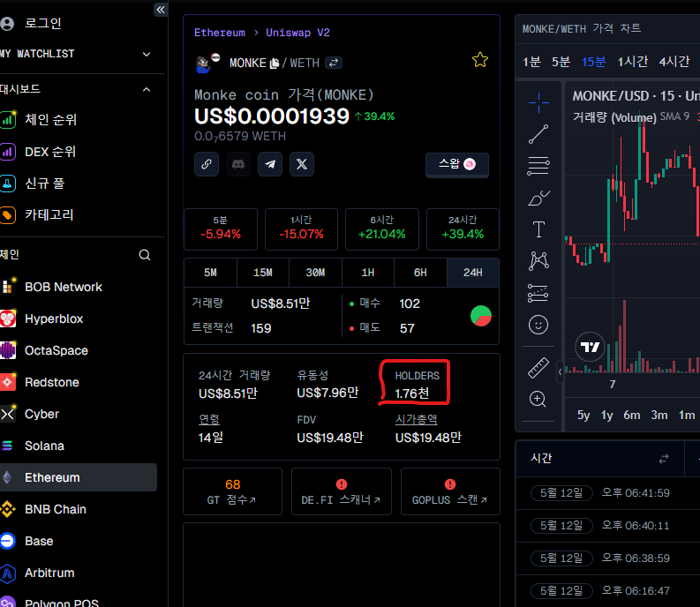Copy the MONKE token address icon
Image resolution: width=700 pixels, height=607 pixels.
click(275, 64)
